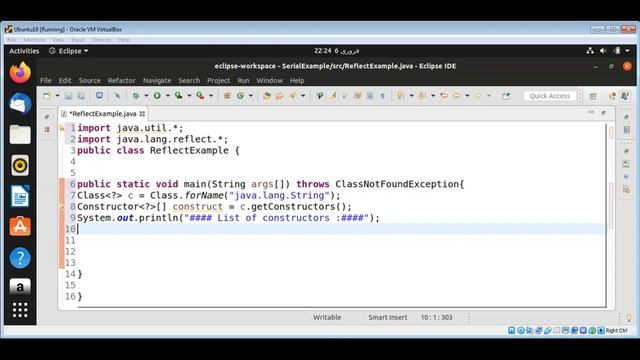Click the green Run button

coord(157,96)
